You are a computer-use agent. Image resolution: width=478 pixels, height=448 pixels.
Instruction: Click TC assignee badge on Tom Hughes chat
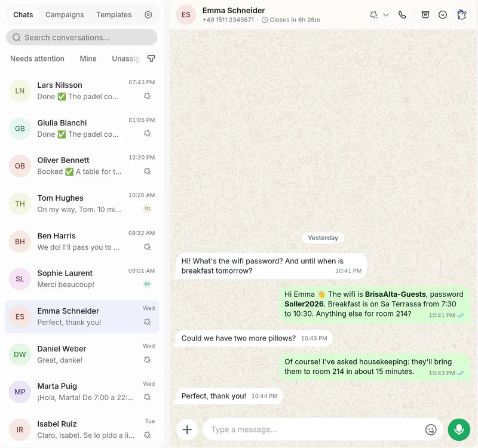(x=147, y=208)
